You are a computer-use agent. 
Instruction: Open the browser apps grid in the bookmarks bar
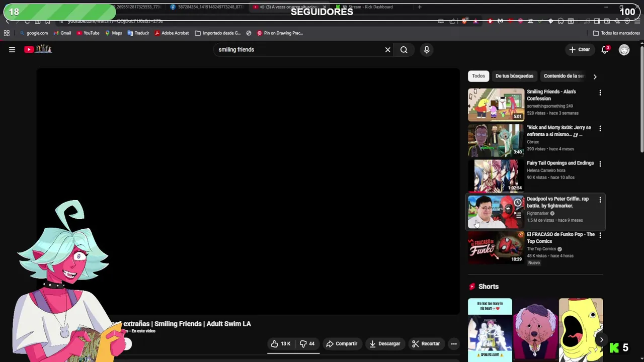point(7,33)
